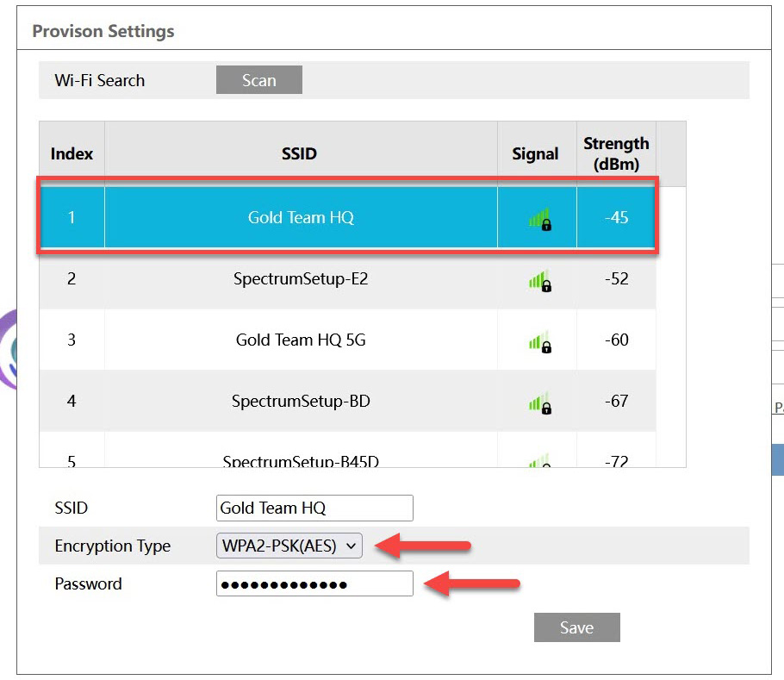Image resolution: width=784 pixels, height=680 pixels.
Task: Open the Encryption Type dropdown
Action: coord(289,546)
